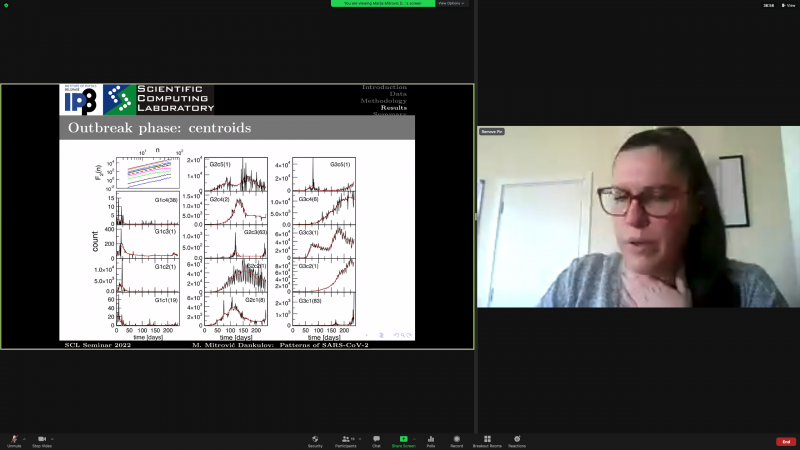The height and width of the screenshot is (450, 800).
Task: Click the Scientific Computing Laboratory logo
Action: (159, 99)
